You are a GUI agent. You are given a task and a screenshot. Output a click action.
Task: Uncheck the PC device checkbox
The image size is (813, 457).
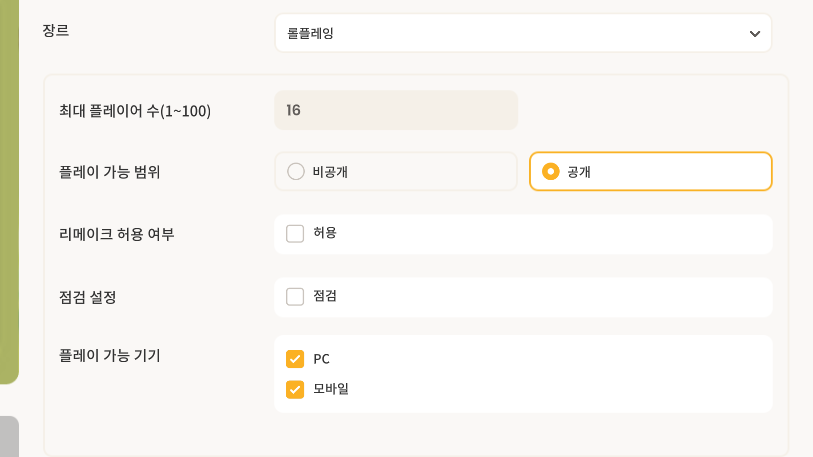click(295, 359)
